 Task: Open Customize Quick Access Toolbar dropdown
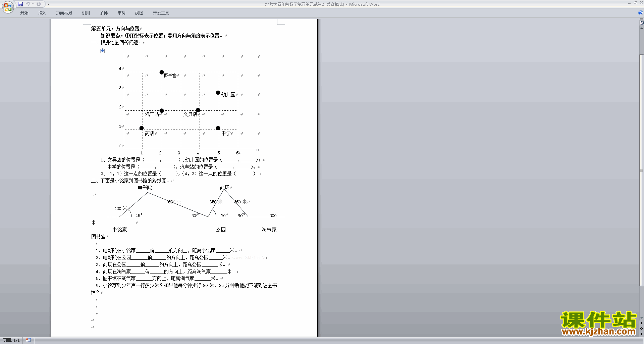pyautogui.click(x=48, y=4)
